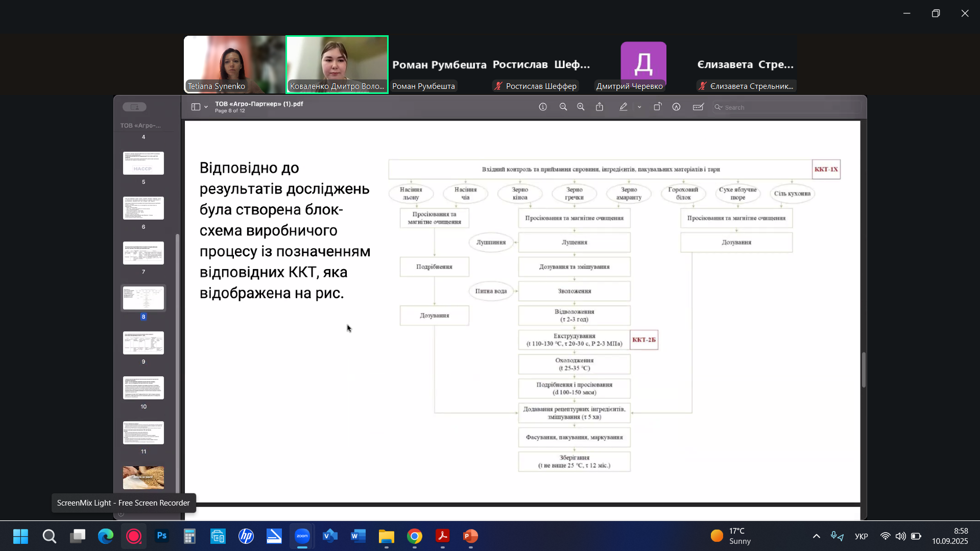This screenshot has height=551, width=980.
Task: Select page 9 thumbnail
Action: 144,343
